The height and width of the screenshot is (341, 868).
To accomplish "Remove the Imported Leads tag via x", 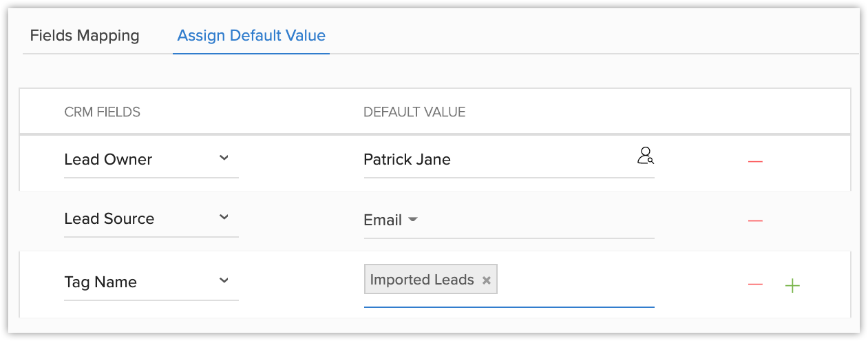I will 486,280.
